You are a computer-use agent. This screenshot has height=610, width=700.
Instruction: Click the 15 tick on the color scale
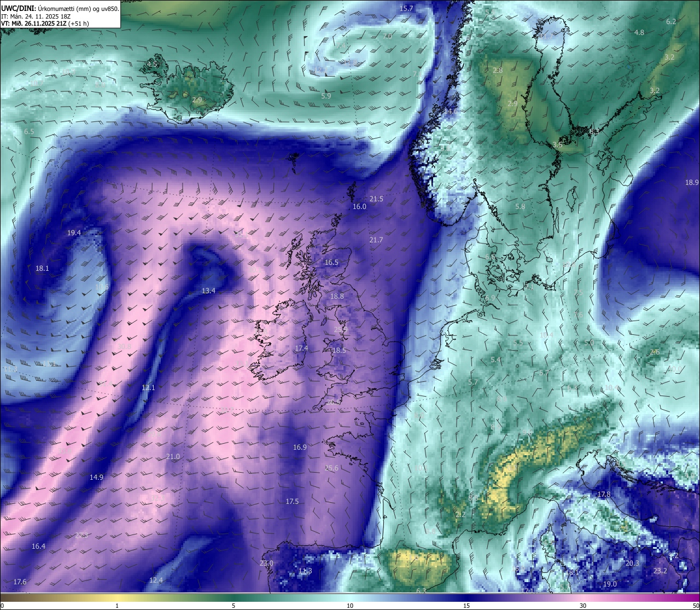(x=466, y=606)
